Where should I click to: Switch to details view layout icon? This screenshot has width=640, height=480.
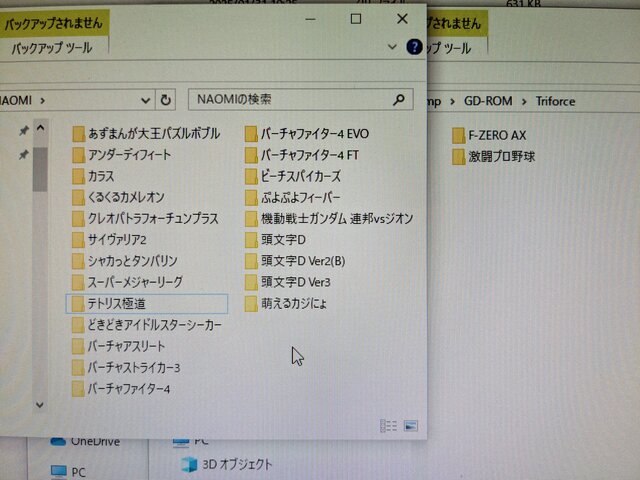(x=389, y=426)
